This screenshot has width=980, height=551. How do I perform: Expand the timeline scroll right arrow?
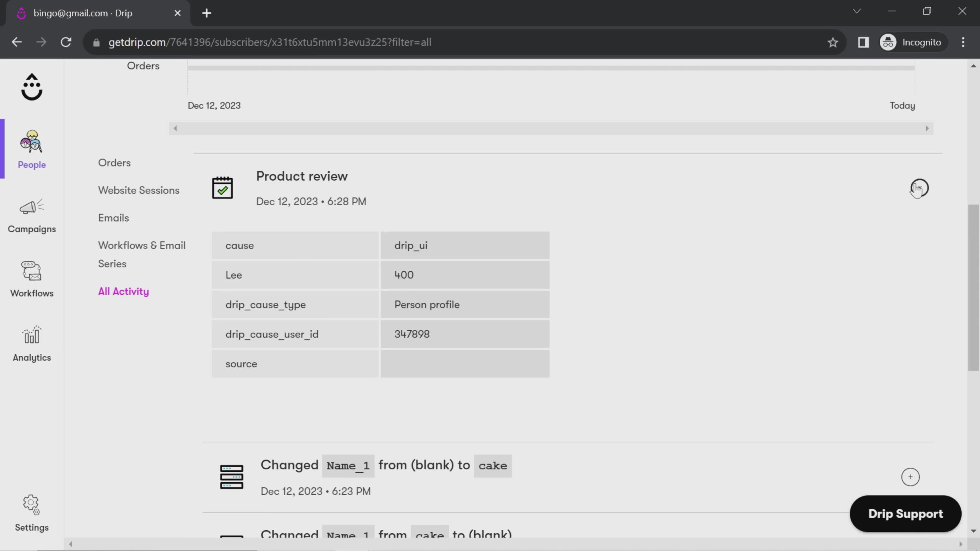927,128
